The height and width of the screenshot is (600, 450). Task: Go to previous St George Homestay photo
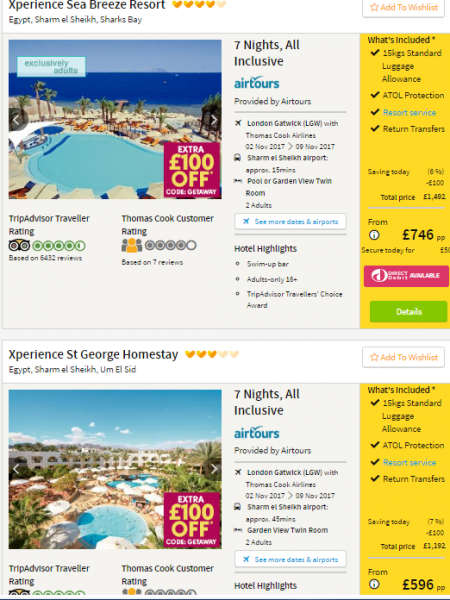tap(16, 469)
